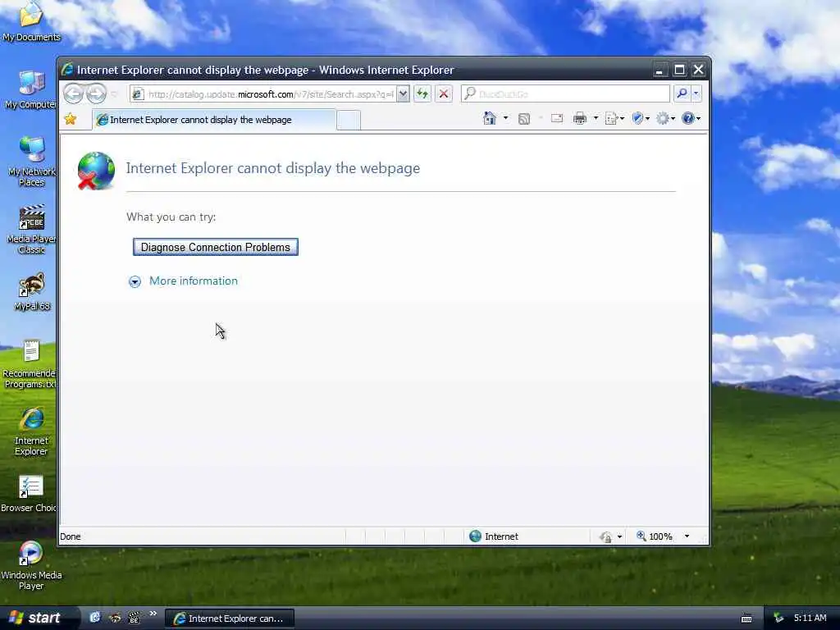Click the 'Done' status bar text
The width and height of the screenshot is (840, 630).
pyautogui.click(x=71, y=536)
